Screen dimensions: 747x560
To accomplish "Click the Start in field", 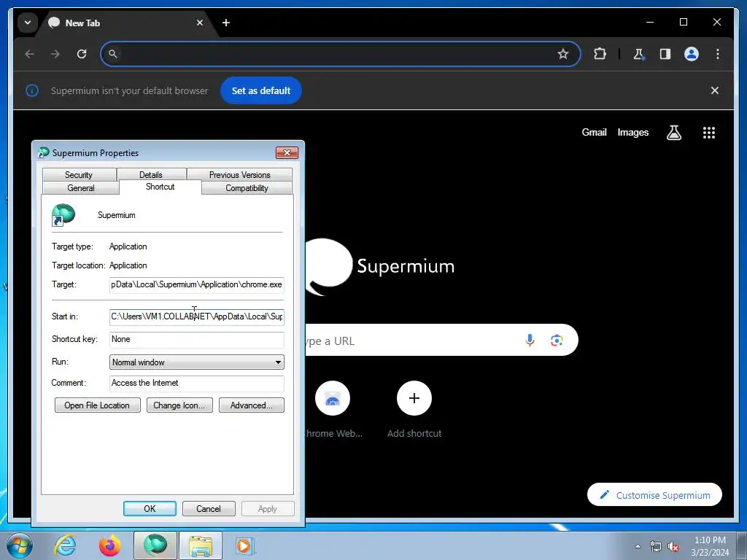I will pos(197,316).
